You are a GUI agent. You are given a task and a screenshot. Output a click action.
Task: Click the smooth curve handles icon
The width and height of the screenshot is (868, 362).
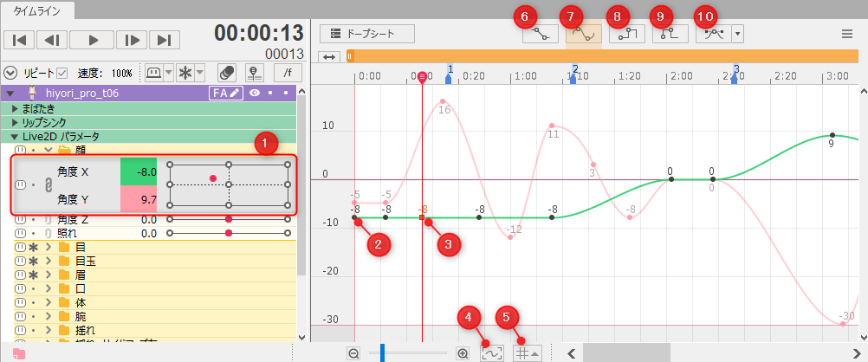coord(714,35)
